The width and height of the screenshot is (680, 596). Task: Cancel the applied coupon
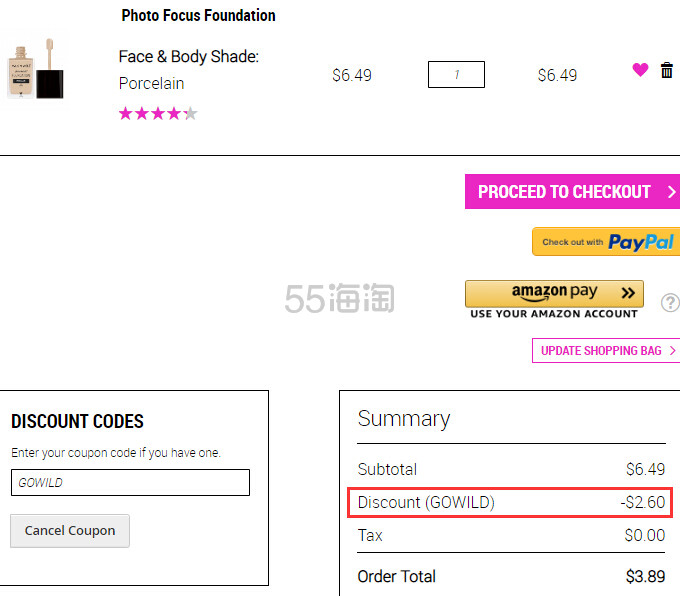pyautogui.click(x=70, y=531)
